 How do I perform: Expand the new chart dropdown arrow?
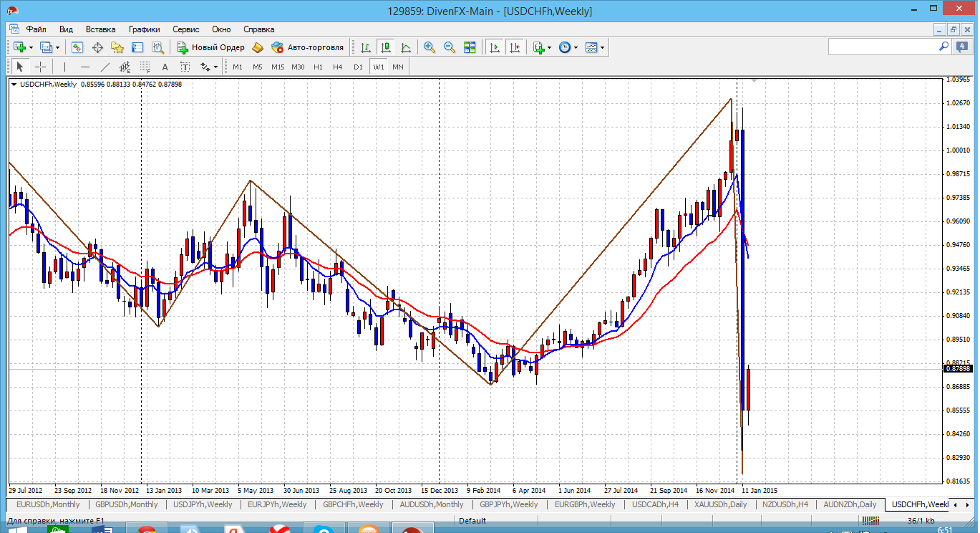[30, 47]
